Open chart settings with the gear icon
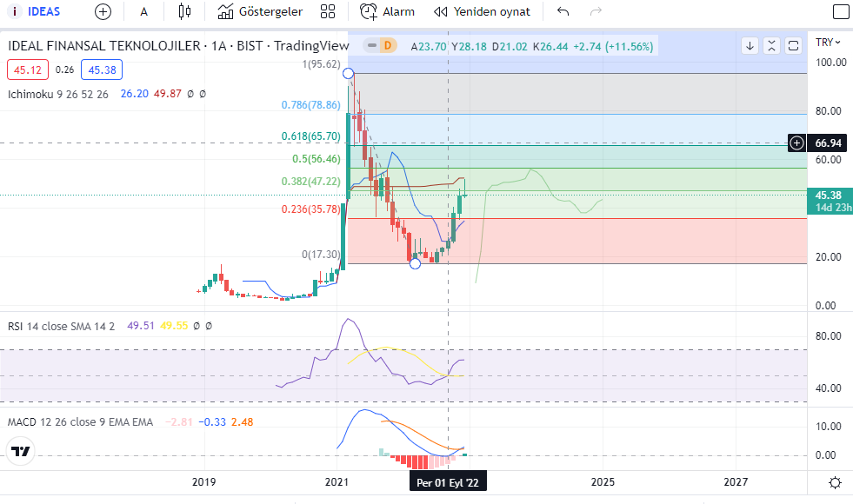 click(835, 482)
